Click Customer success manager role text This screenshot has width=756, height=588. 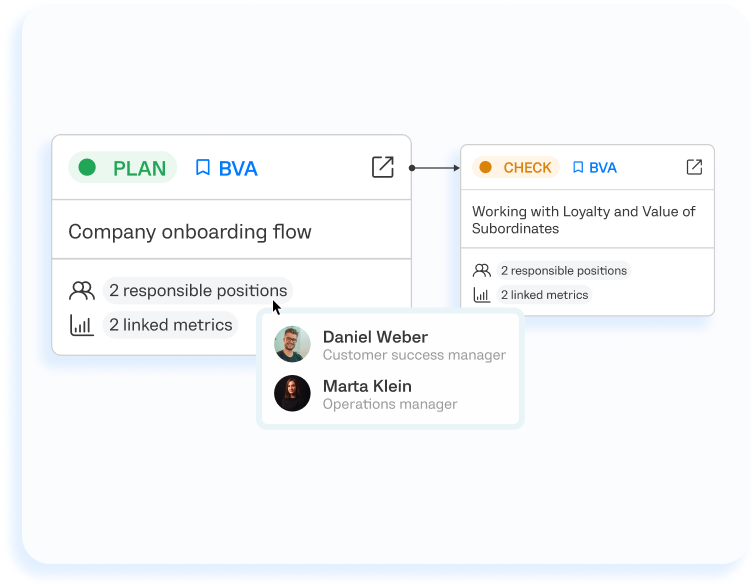tap(414, 355)
